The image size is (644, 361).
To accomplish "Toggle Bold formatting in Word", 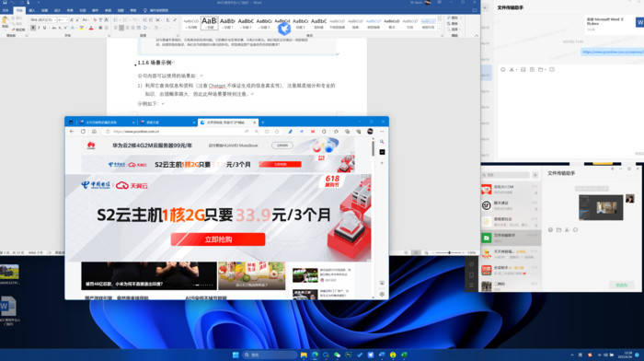I will click(x=33, y=28).
